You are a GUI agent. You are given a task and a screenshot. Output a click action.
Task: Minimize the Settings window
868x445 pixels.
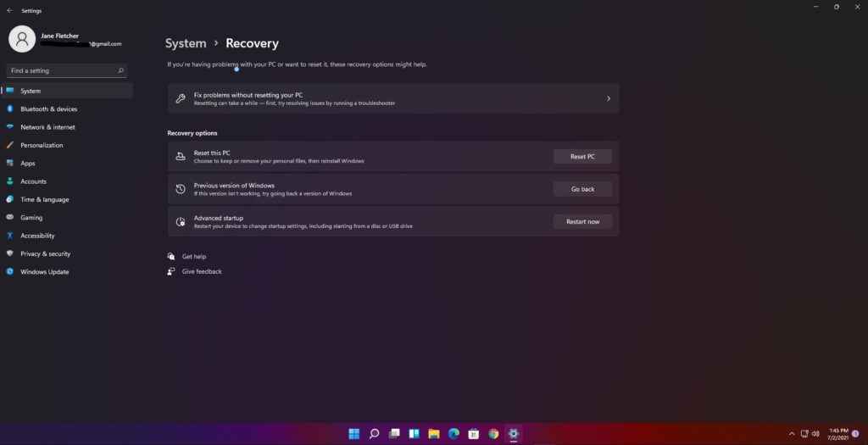point(816,7)
